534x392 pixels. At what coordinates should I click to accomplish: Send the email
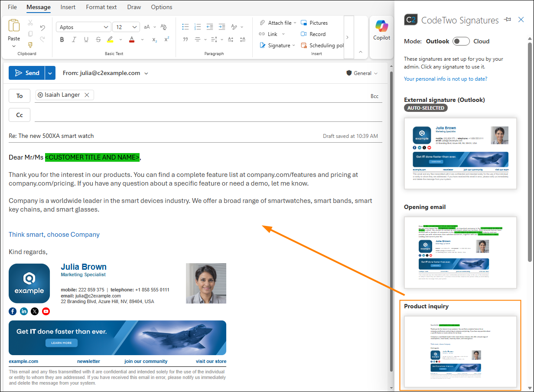[x=27, y=73]
